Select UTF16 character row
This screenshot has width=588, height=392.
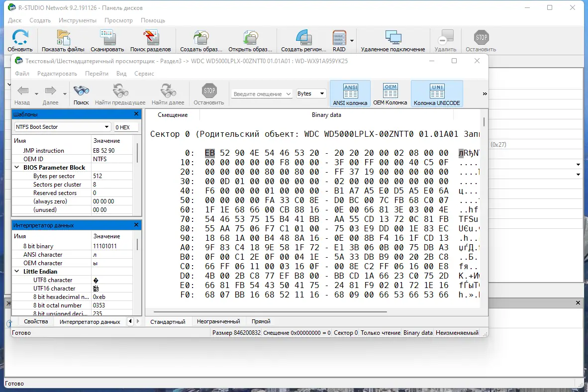pyautogui.click(x=73, y=289)
